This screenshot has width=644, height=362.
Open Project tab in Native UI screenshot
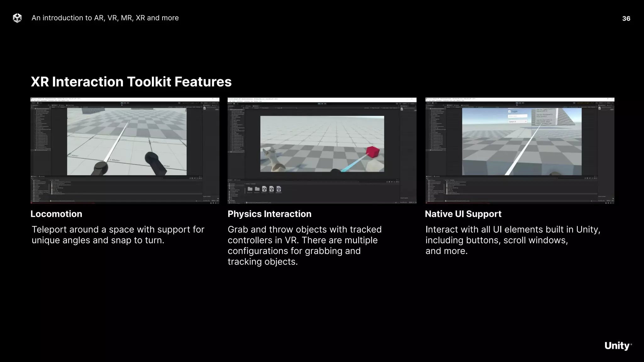429,176
